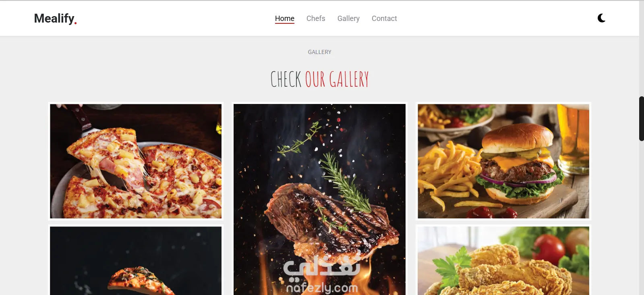Image resolution: width=644 pixels, height=295 pixels.
Task: Navigate to Gallery in the navbar
Action: pyautogui.click(x=348, y=19)
